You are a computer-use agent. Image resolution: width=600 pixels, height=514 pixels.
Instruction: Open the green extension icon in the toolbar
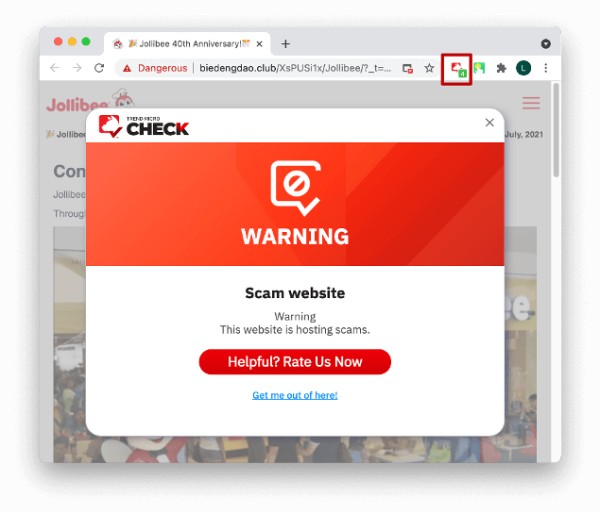[x=479, y=68]
